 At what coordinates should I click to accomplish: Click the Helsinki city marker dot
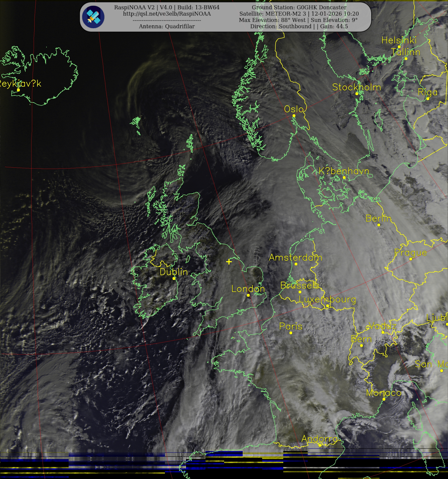pyautogui.click(x=399, y=47)
